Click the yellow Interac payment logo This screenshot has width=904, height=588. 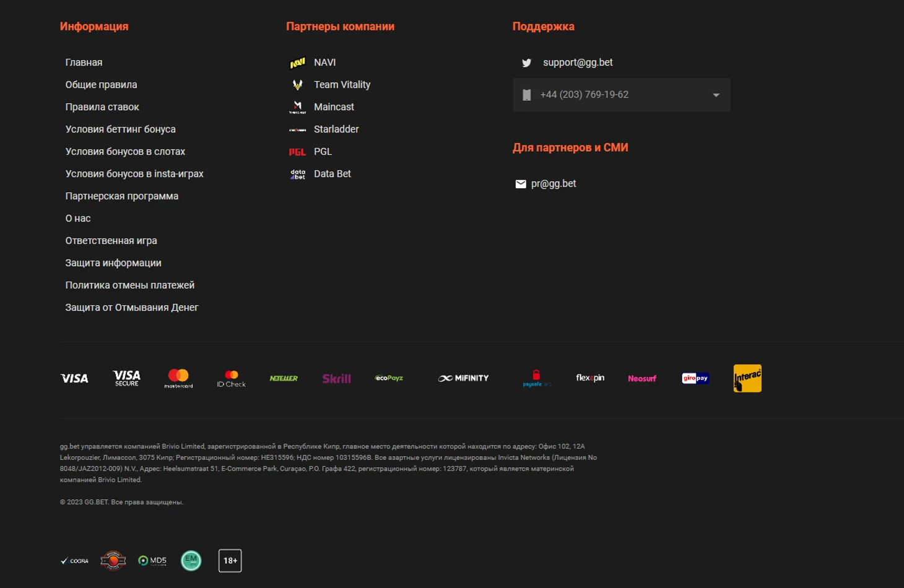(x=747, y=378)
